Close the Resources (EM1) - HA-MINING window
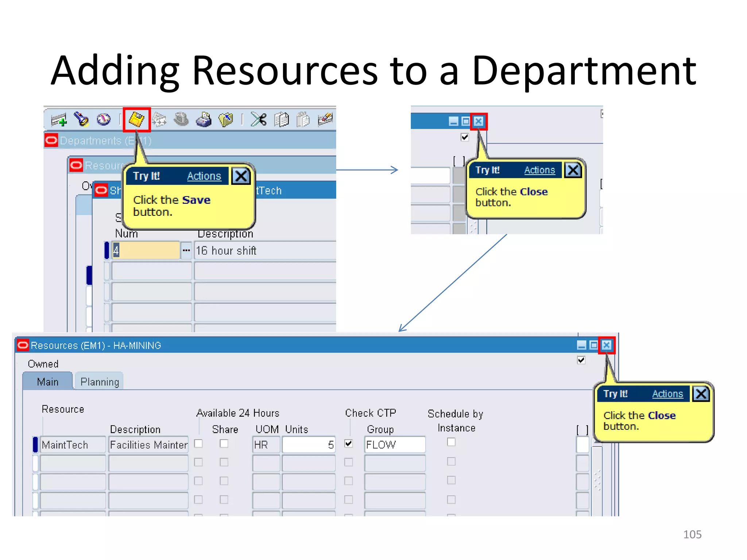This screenshot has width=747, height=560. click(x=607, y=345)
